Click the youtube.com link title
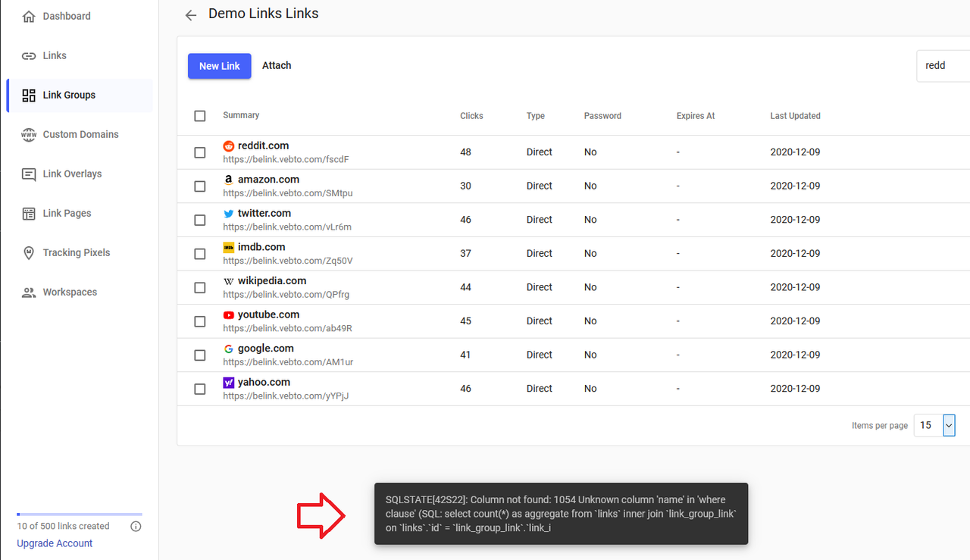The image size is (970, 560). 268,314
